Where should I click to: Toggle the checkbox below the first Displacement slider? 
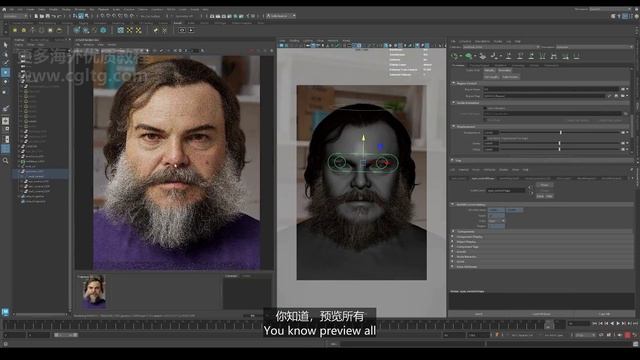click(x=485, y=138)
